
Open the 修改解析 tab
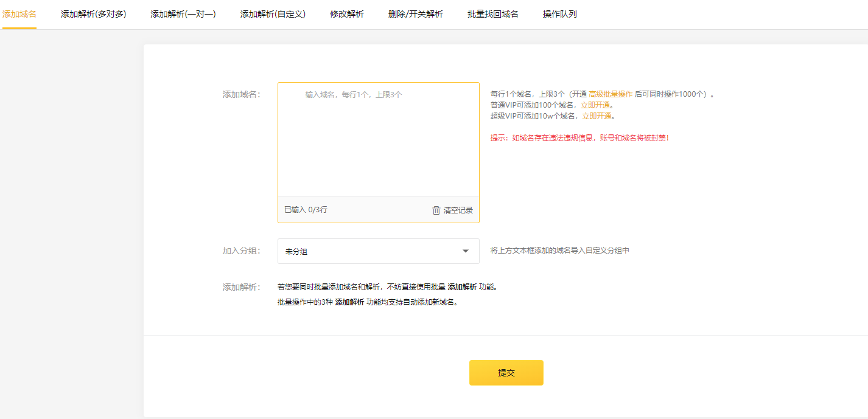347,14
